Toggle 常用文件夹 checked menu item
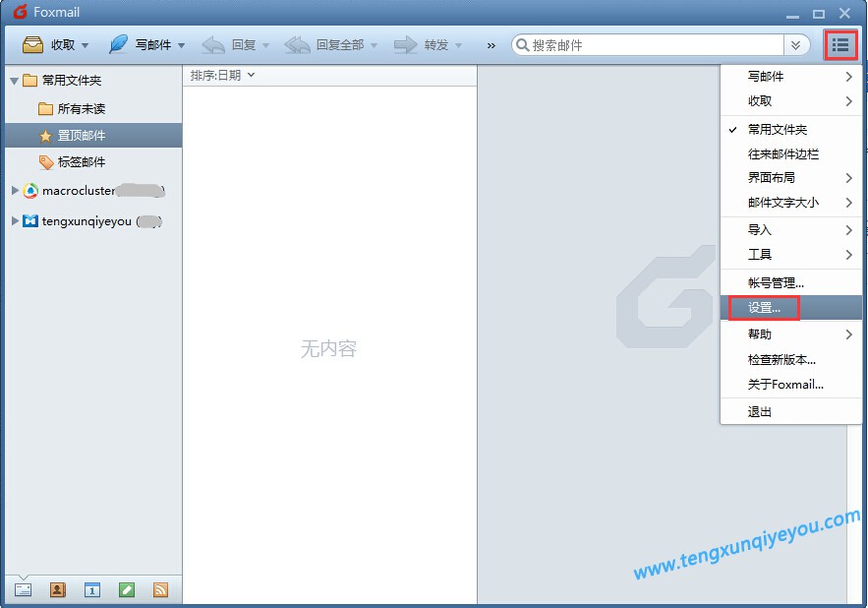The image size is (868, 608). click(791, 130)
